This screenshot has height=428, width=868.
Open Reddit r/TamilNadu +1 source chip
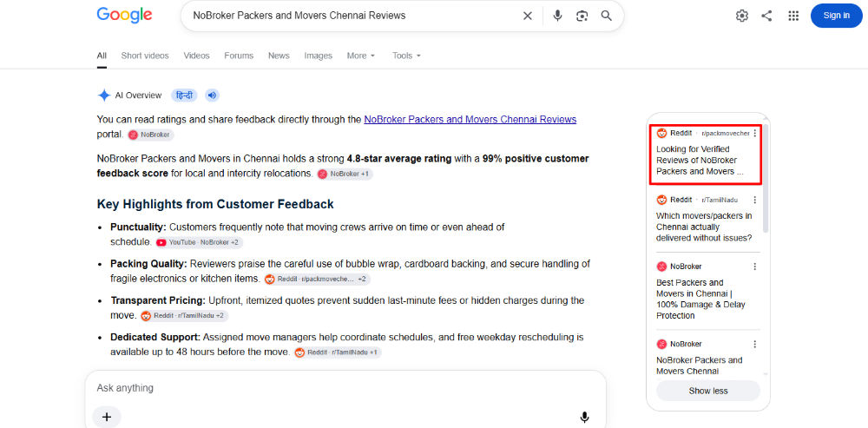pos(338,352)
